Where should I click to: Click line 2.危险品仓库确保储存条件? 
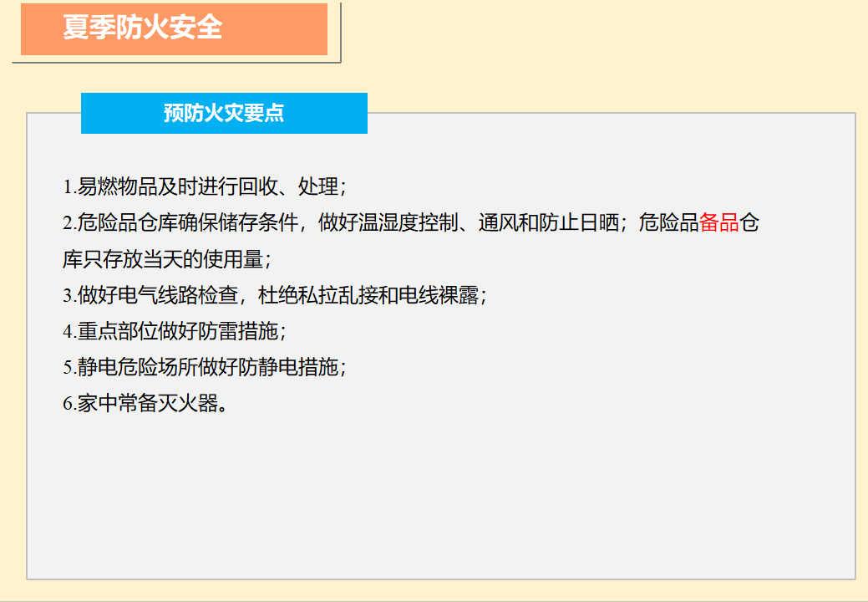tap(411, 222)
